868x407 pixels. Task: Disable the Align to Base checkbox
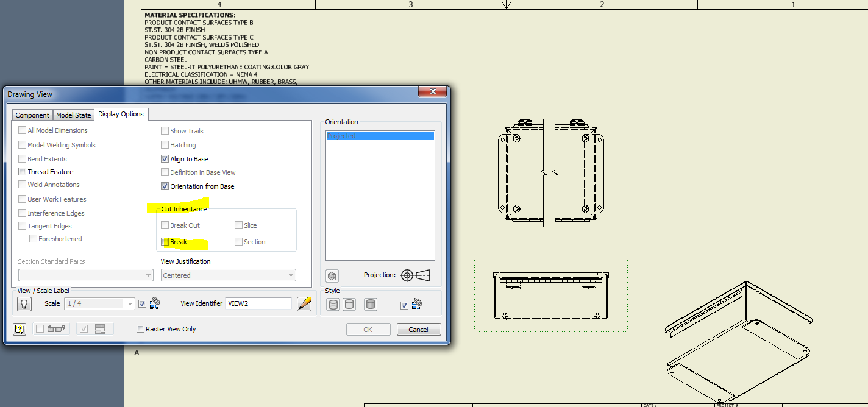(165, 158)
